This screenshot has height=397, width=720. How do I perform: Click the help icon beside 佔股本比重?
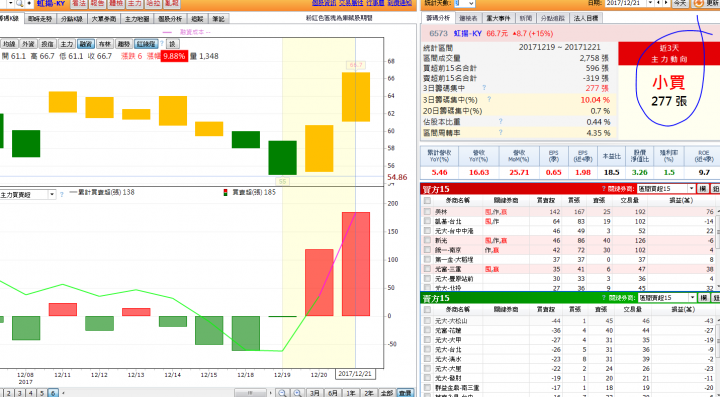[x=501, y=121]
